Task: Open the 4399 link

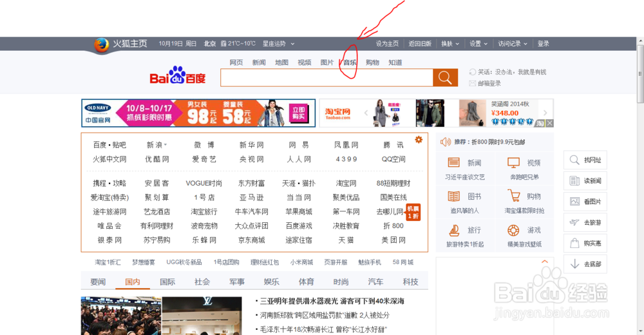Action: click(346, 159)
